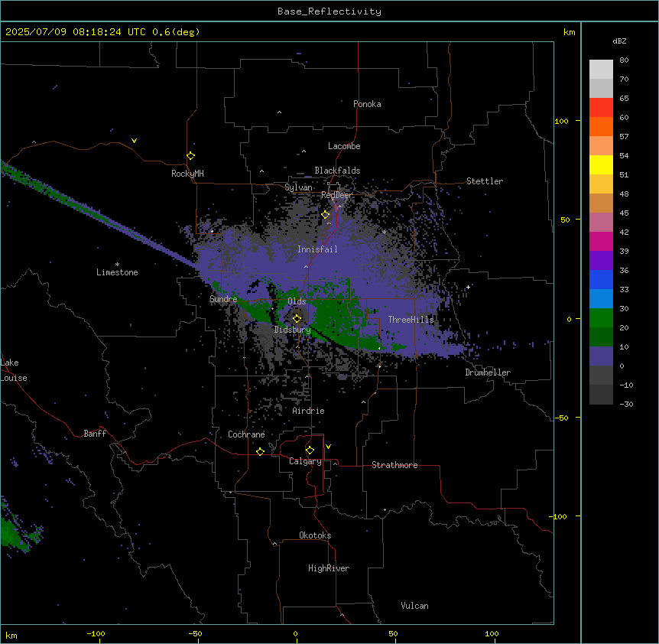Viewport: 659px width, 644px height.
Task: Click yellow v marker northwest of RockyMH
Action: click(134, 141)
